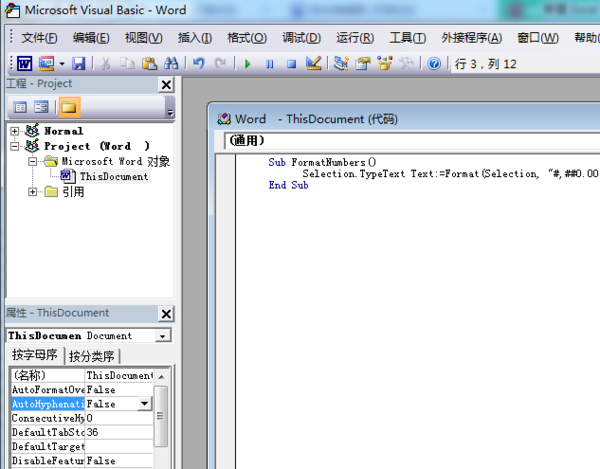Click the End Sub code line
The image size is (600, 469).
coord(289,185)
